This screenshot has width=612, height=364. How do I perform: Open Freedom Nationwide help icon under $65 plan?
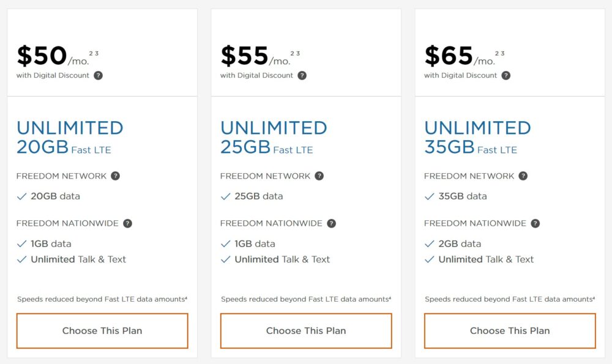pyautogui.click(x=535, y=223)
